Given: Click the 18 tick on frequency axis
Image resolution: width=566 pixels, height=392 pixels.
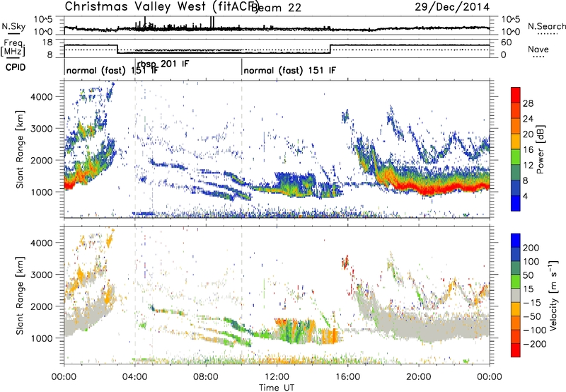Looking at the screenshot, I should coord(47,42).
